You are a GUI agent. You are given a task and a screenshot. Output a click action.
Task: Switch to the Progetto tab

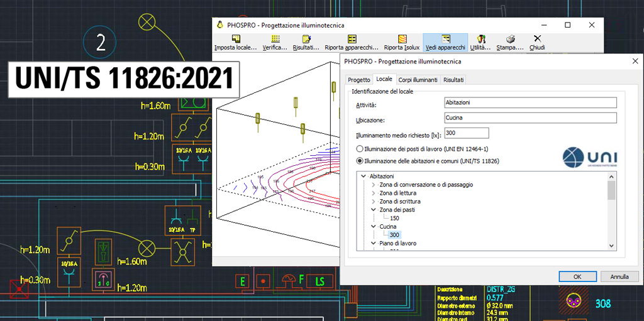[x=359, y=80]
